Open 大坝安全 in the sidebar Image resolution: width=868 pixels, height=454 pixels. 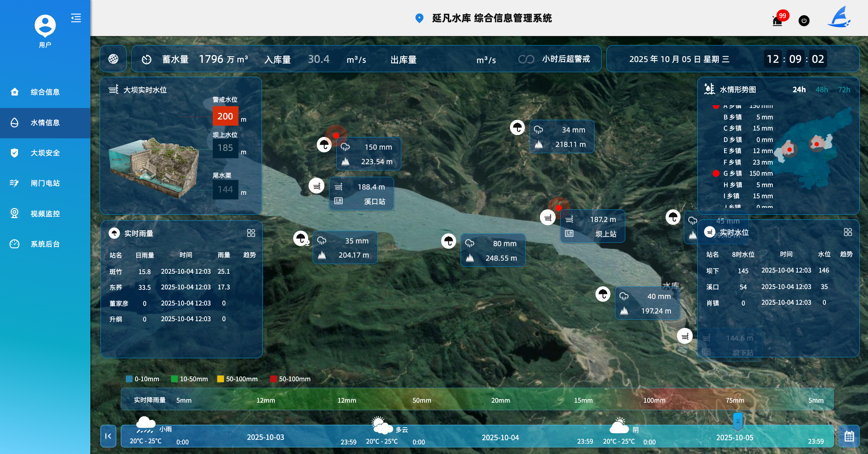(45, 153)
